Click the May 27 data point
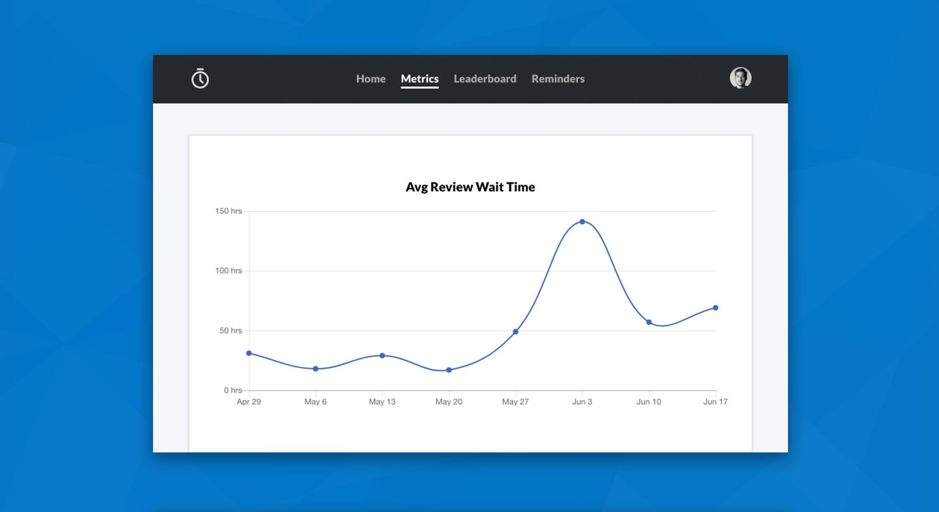The image size is (939, 512). coord(516,332)
